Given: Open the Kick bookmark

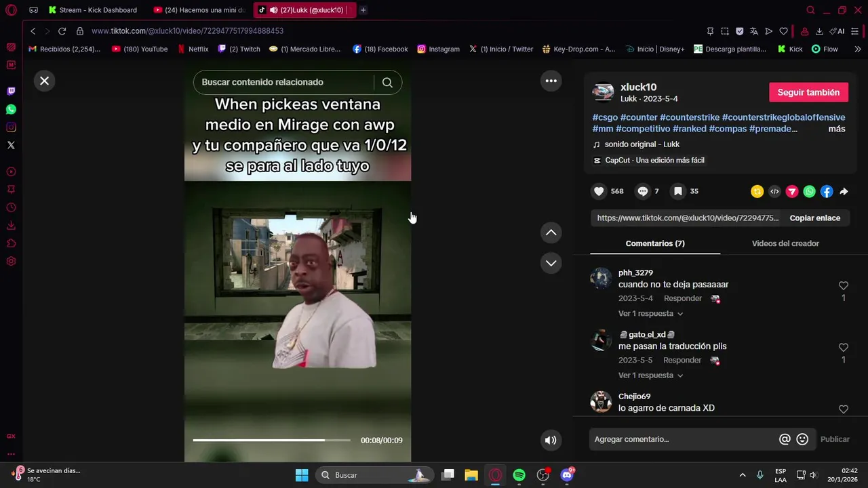Looking at the screenshot, I should [790, 49].
